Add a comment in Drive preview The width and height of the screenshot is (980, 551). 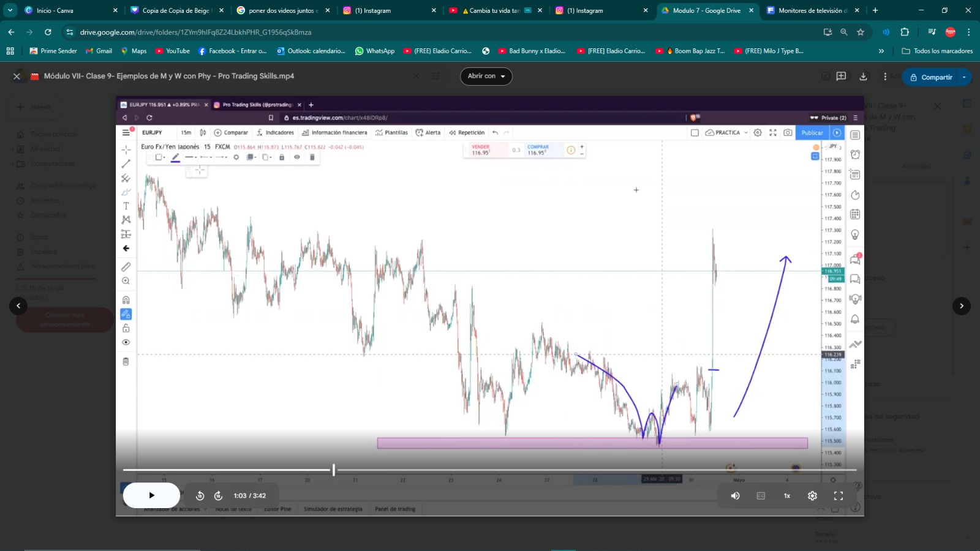click(x=841, y=77)
